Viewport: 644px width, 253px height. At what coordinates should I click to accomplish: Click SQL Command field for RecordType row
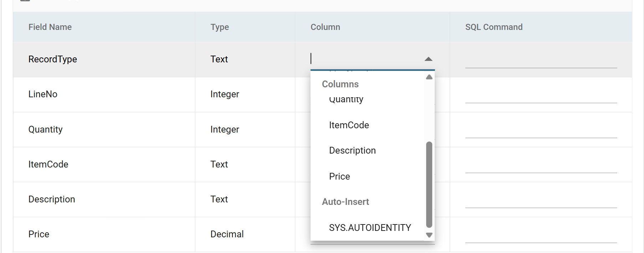[541, 60]
